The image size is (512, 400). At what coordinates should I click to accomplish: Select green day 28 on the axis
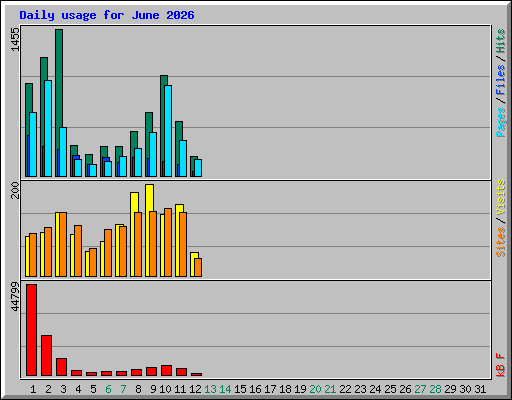click(435, 389)
